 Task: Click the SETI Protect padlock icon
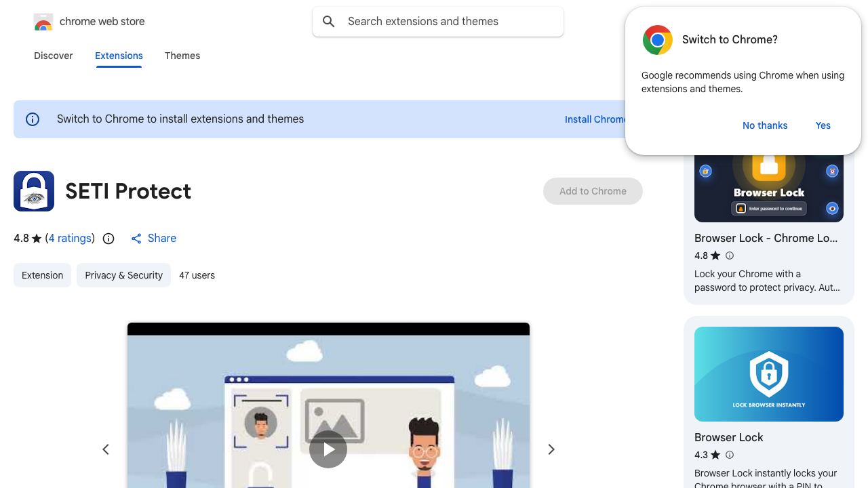pos(34,191)
